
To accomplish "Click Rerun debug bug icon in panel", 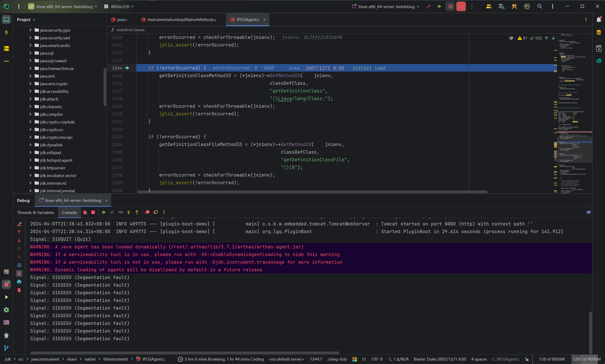I will [x=85, y=212].
